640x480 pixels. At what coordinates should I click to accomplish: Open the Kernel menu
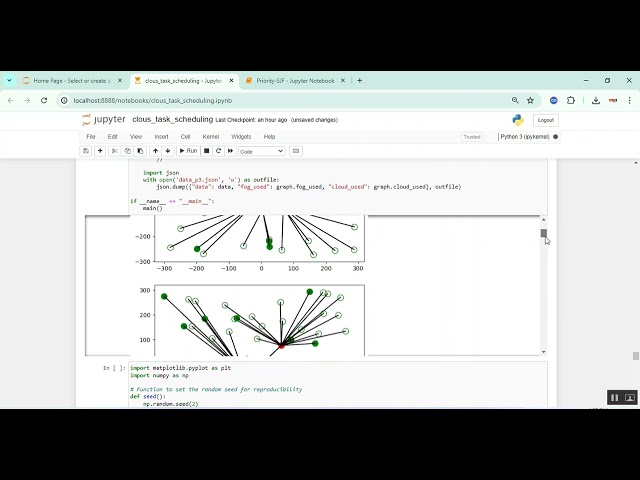click(x=211, y=137)
